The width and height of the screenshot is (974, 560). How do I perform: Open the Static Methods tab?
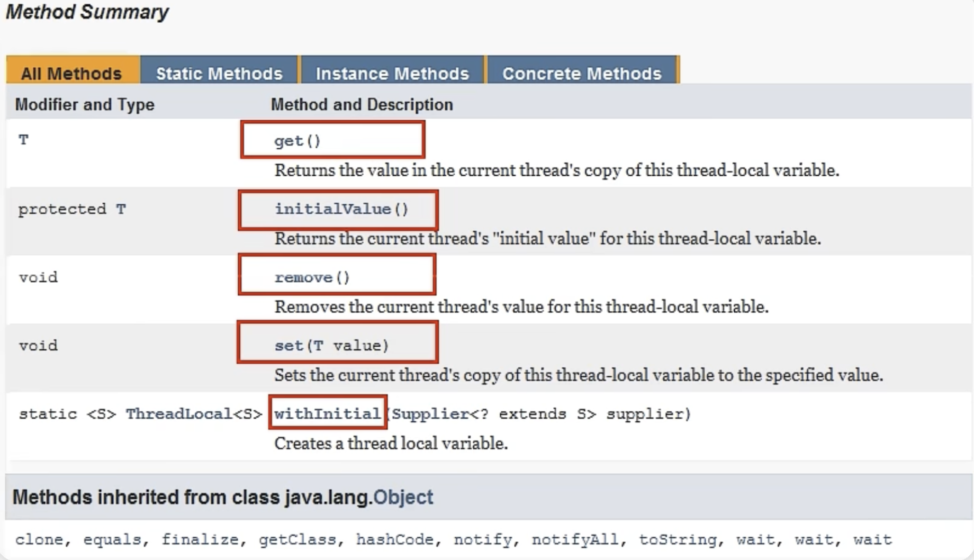tap(219, 73)
